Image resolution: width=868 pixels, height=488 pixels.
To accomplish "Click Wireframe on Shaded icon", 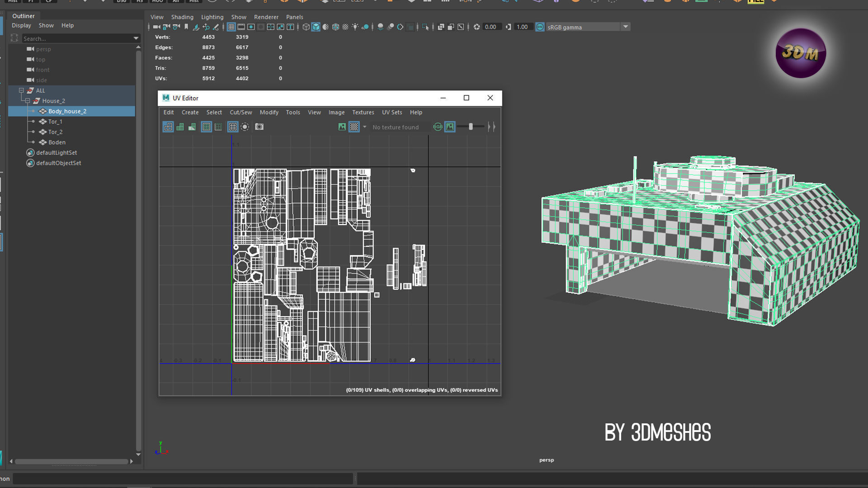I will [x=336, y=27].
